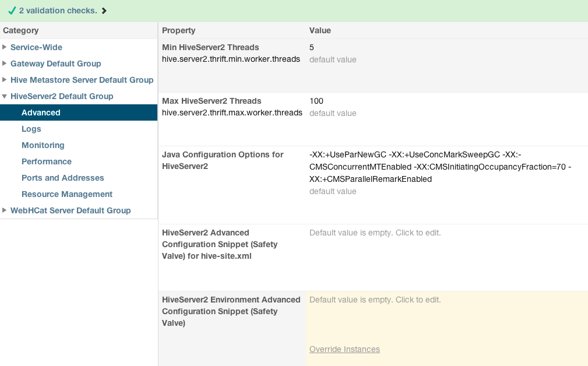This screenshot has width=588, height=366.
Task: Select WebHCat Server Default Group category
Action: pyautogui.click(x=71, y=210)
